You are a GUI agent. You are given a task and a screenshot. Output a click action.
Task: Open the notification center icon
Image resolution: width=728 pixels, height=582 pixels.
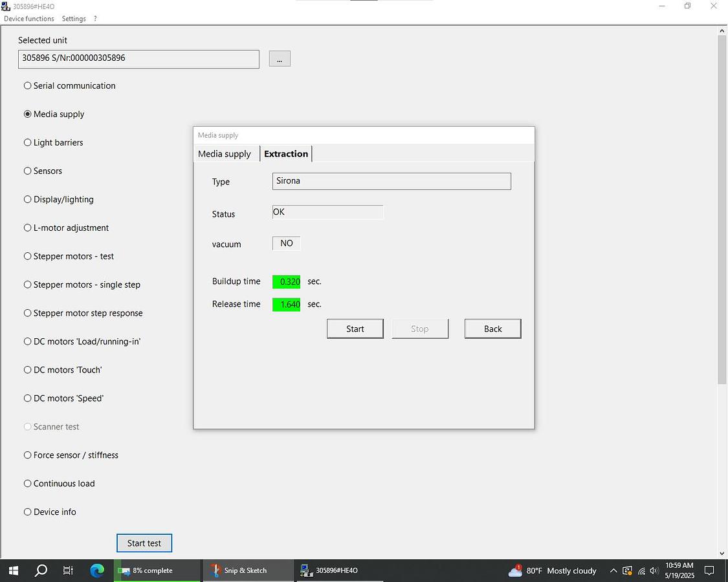tap(709, 570)
